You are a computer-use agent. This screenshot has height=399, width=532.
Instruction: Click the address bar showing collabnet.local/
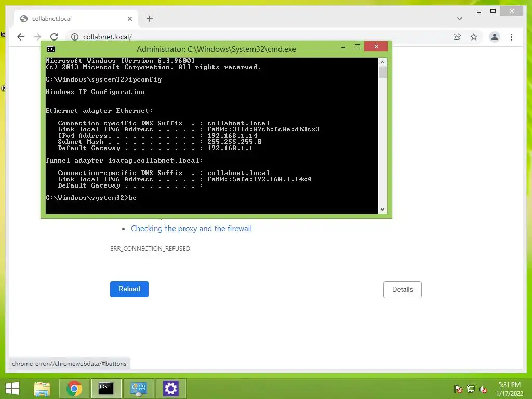258,37
